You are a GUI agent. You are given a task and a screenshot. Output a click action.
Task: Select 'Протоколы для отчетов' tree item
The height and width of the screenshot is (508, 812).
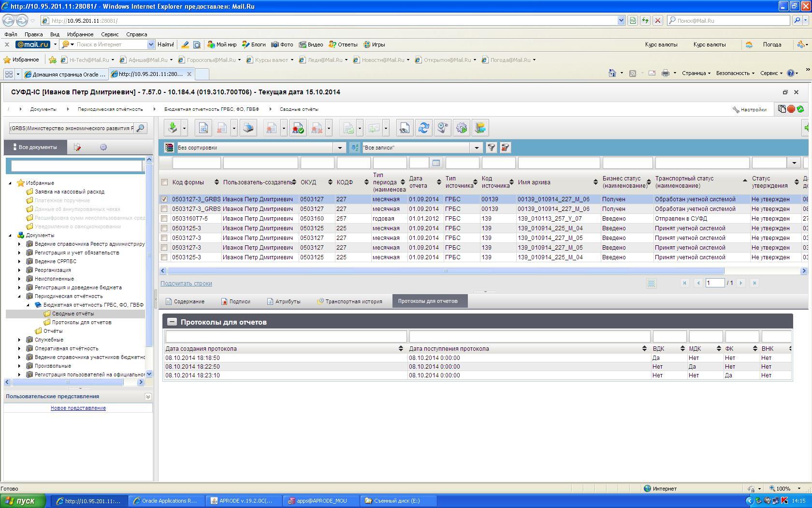pyautogui.click(x=82, y=322)
